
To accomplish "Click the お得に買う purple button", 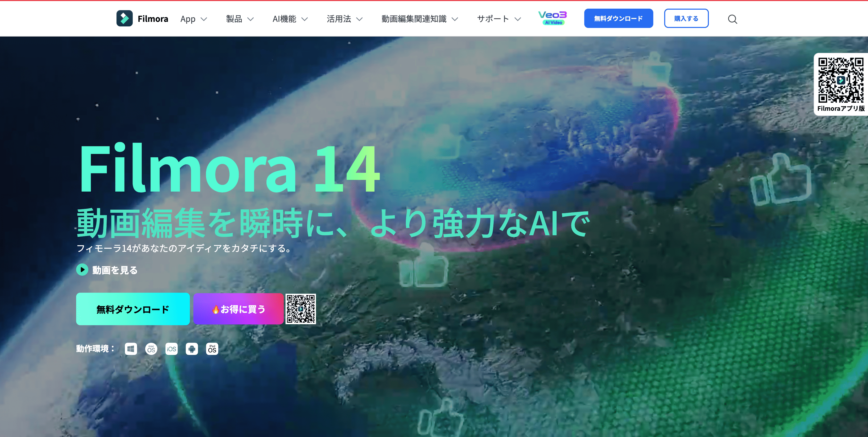I will pos(238,309).
